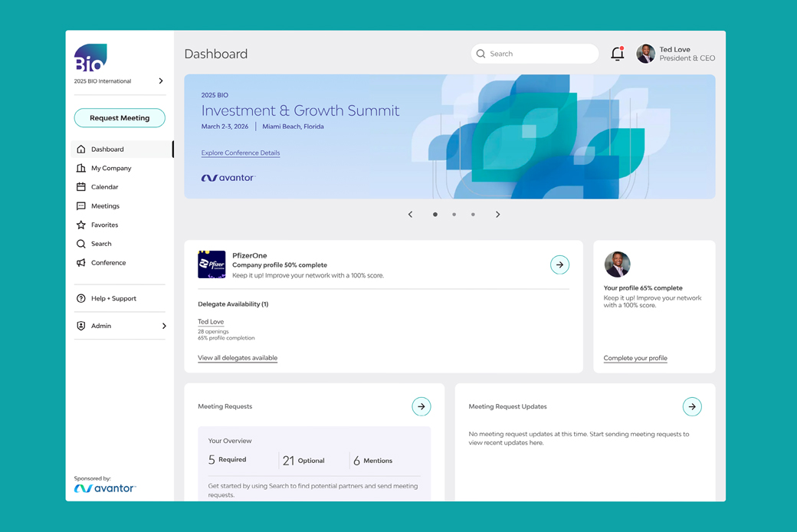Type in the top Search field

coord(540,54)
